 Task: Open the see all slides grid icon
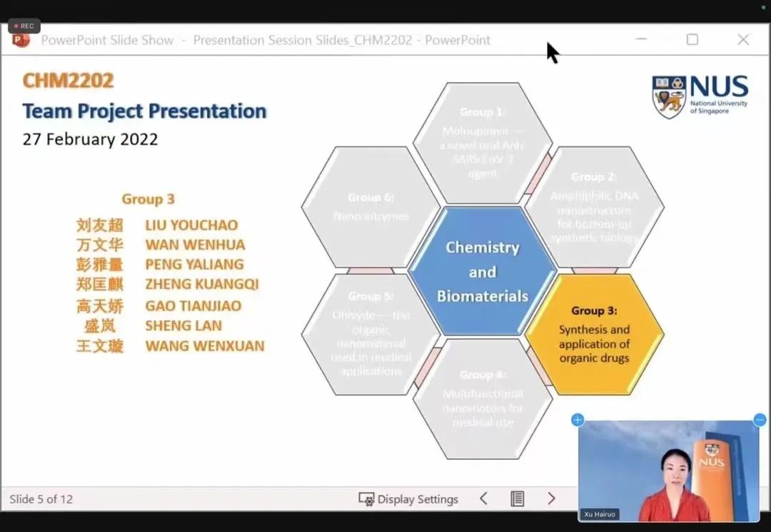[x=518, y=498]
